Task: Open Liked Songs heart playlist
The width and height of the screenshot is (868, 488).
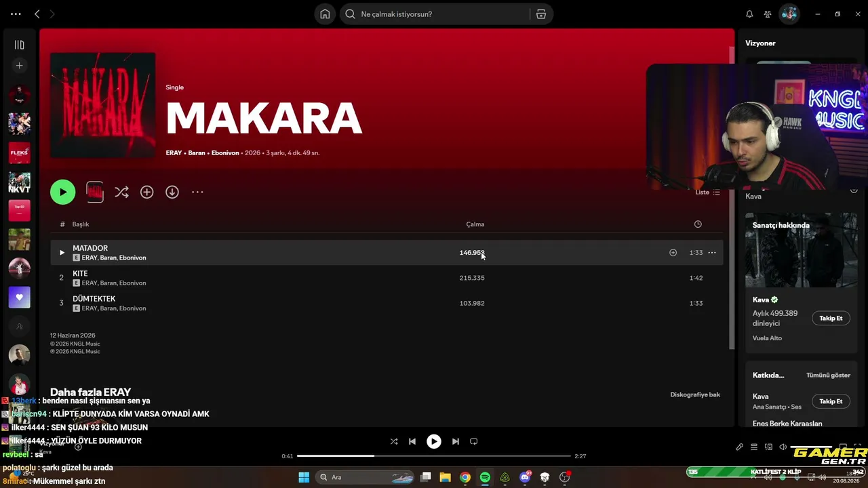Action: point(20,298)
